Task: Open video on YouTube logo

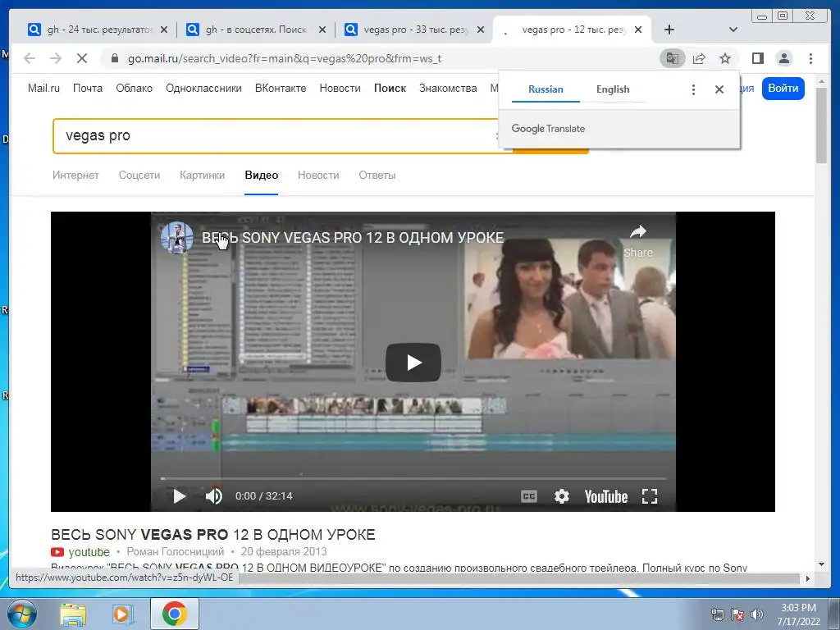Action: [606, 497]
